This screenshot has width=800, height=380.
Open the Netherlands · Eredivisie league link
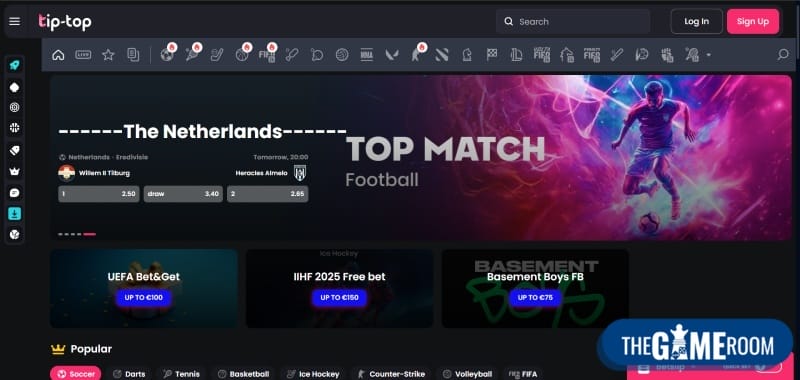click(x=108, y=157)
